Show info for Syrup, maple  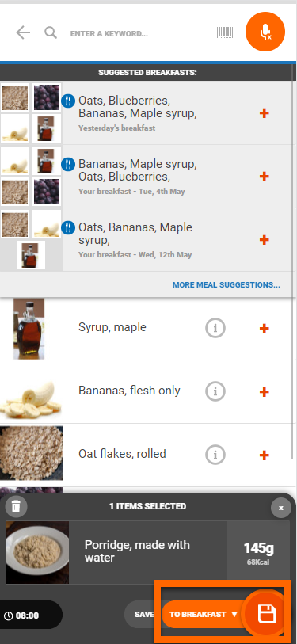[215, 328]
